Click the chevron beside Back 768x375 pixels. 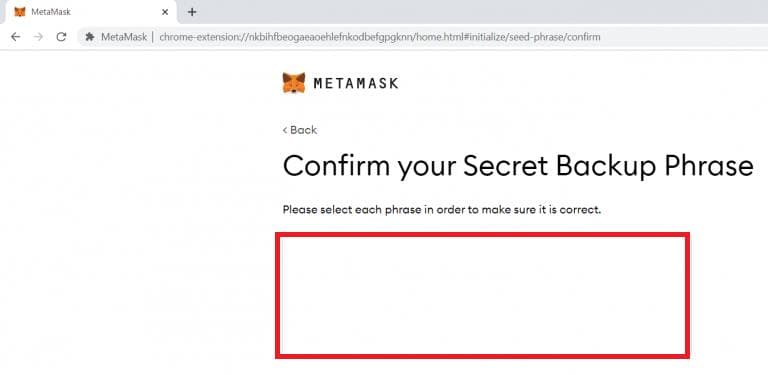coord(285,130)
